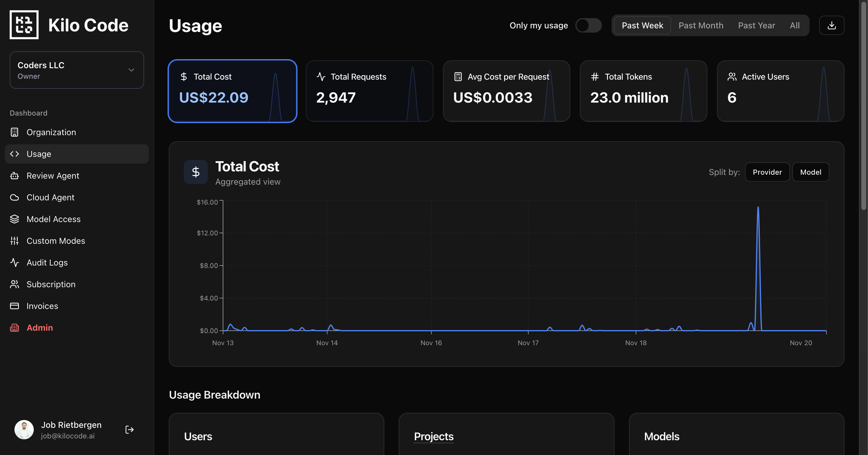This screenshot has height=455, width=868.
Task: Split the chart by Model
Action: pos(811,172)
